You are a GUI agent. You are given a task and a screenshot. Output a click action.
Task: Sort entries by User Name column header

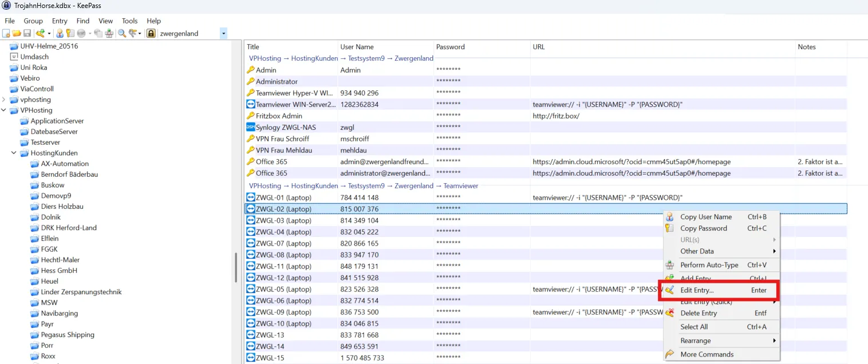click(x=357, y=47)
